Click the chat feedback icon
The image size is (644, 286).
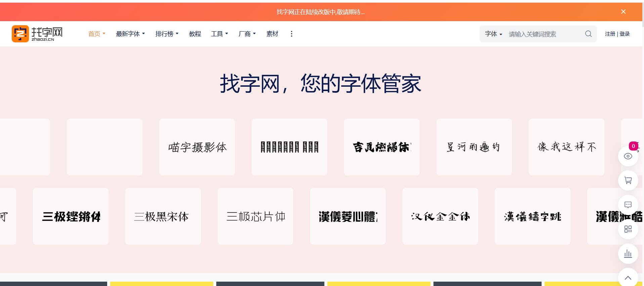click(628, 205)
